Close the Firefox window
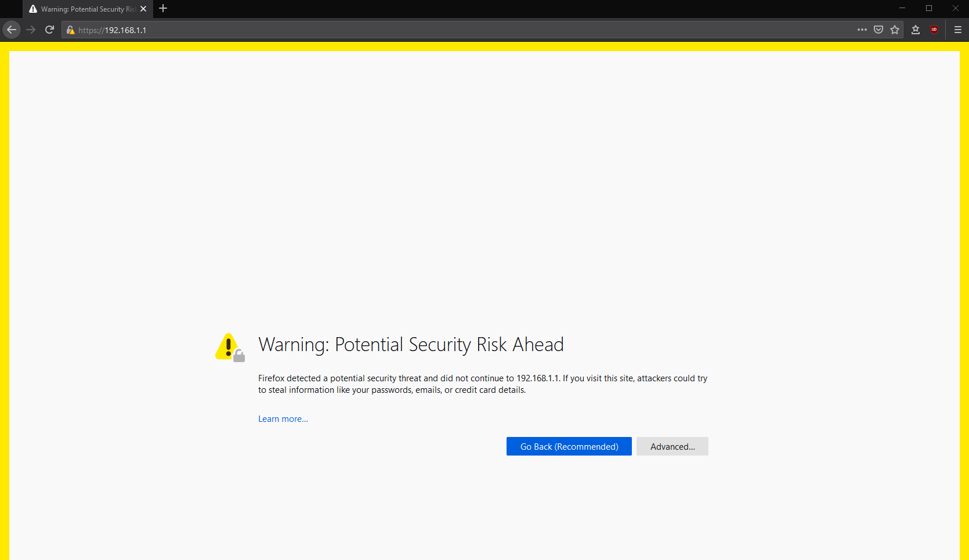This screenshot has width=969, height=560. [956, 8]
